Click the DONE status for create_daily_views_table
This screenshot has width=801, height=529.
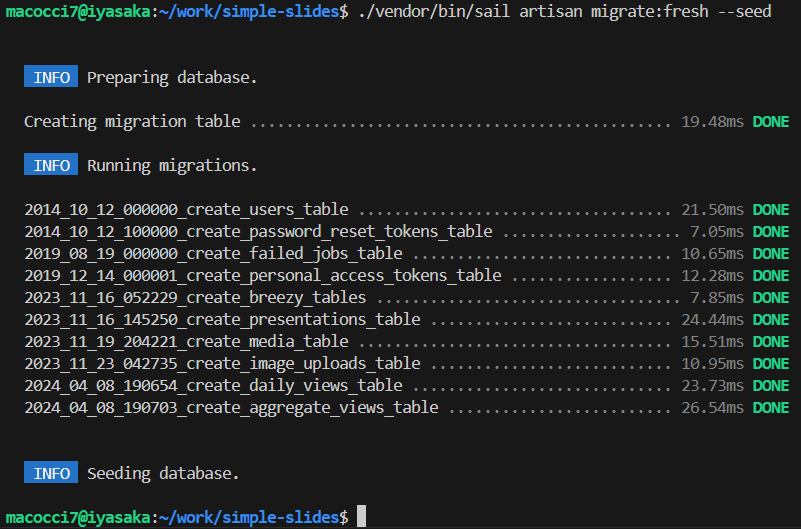pos(771,386)
